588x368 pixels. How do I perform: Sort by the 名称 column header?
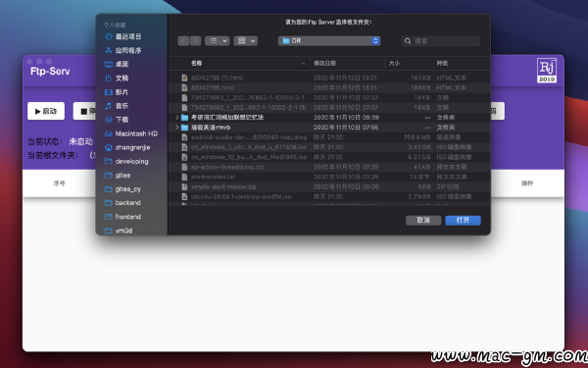(197, 63)
